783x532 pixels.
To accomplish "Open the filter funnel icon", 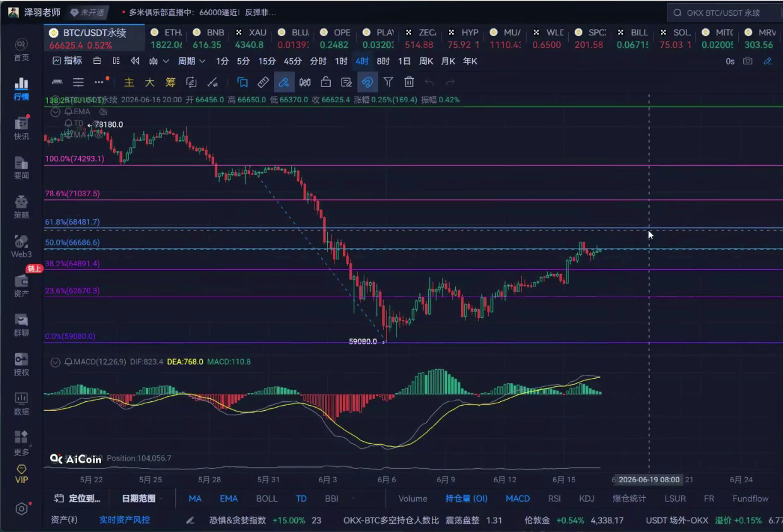I will click(388, 82).
